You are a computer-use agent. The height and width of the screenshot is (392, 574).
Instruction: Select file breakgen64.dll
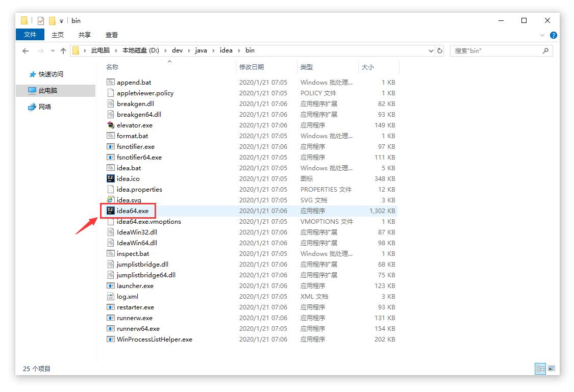point(139,115)
